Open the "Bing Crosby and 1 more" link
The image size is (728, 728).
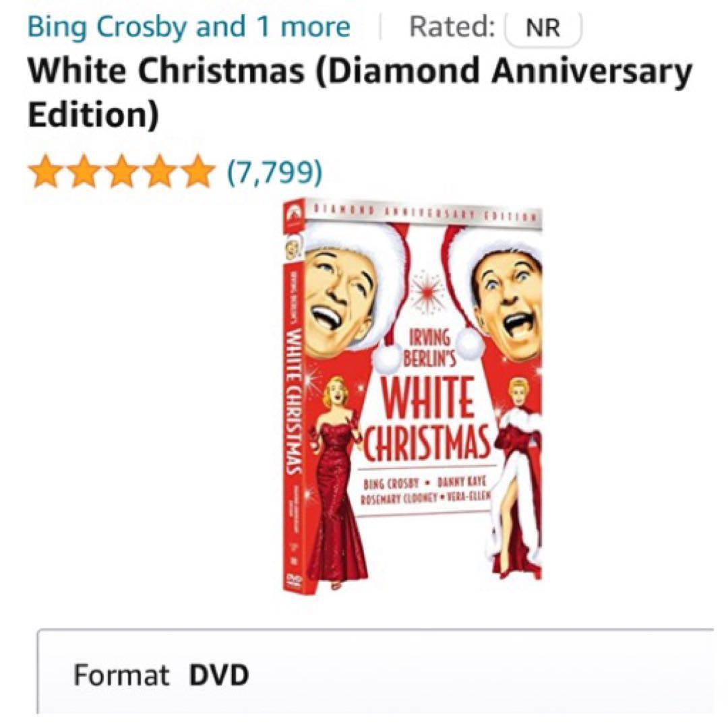pos(189,26)
